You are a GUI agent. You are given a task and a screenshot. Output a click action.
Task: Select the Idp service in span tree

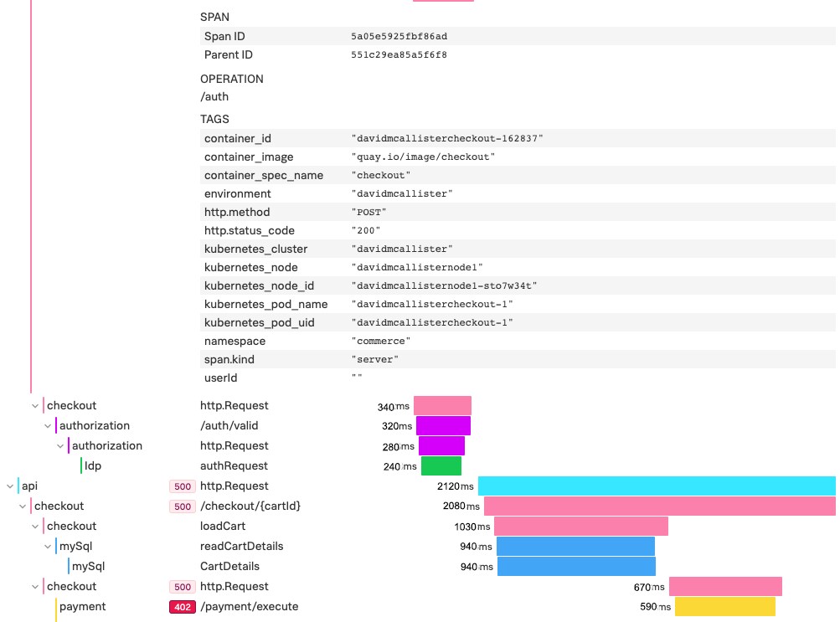(93, 465)
